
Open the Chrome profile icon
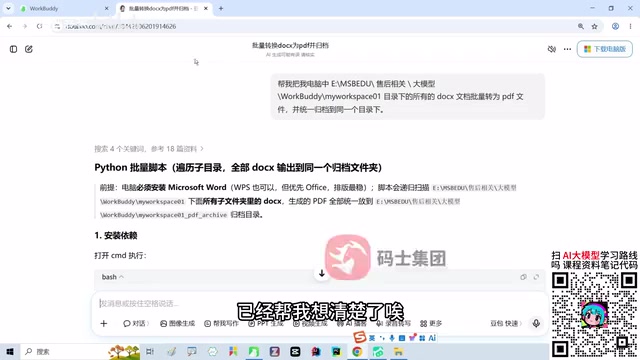[x=615, y=26]
